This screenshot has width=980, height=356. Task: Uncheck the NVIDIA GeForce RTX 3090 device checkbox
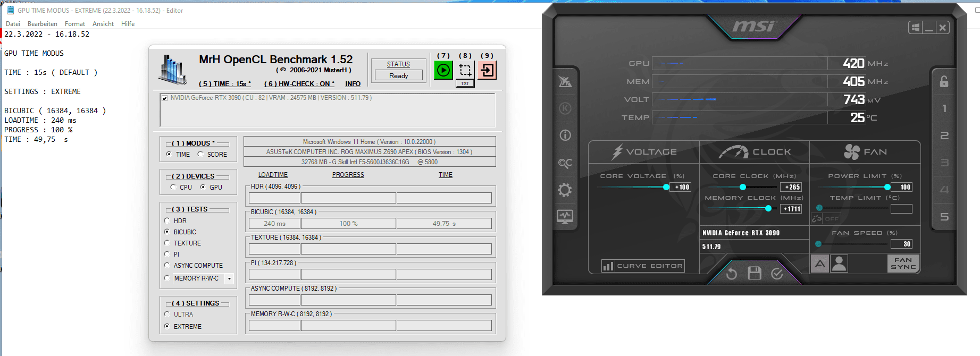(x=165, y=98)
